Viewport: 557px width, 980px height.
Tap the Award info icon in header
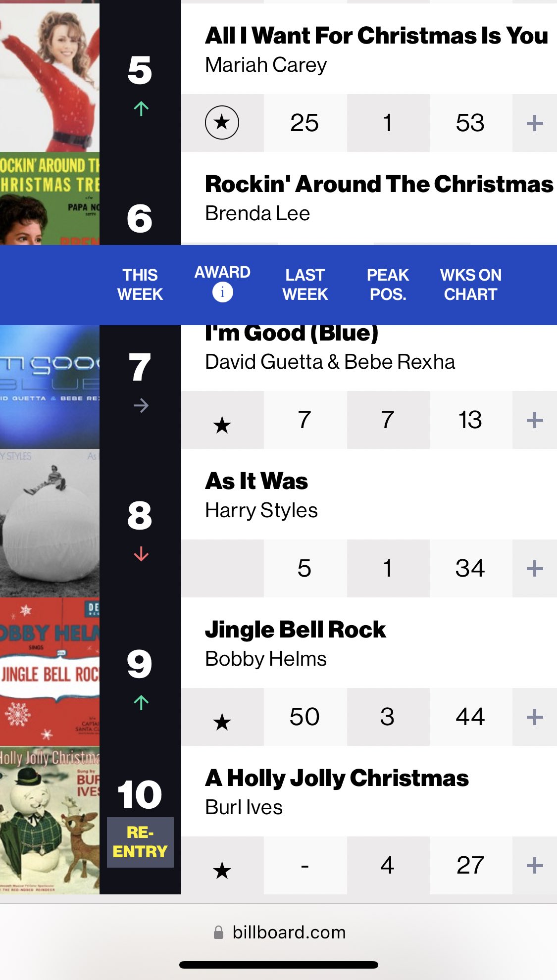tap(222, 292)
